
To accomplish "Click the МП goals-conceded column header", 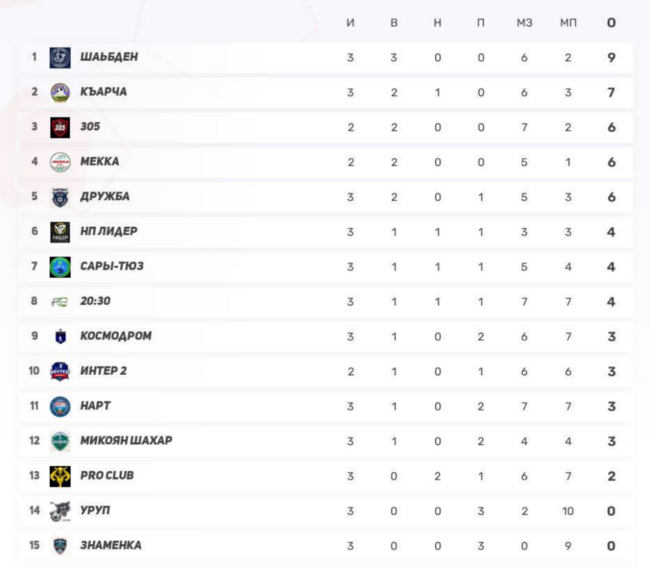I will [568, 23].
